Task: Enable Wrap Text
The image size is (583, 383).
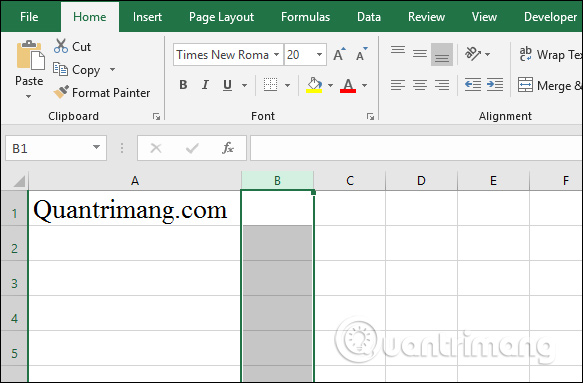Action: pyautogui.click(x=550, y=55)
